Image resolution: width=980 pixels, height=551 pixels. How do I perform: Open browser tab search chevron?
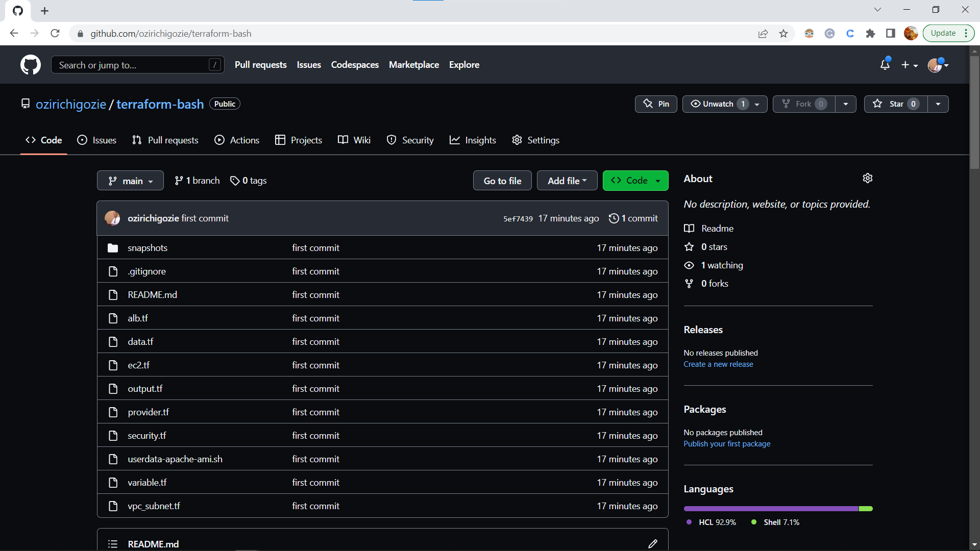pyautogui.click(x=877, y=10)
